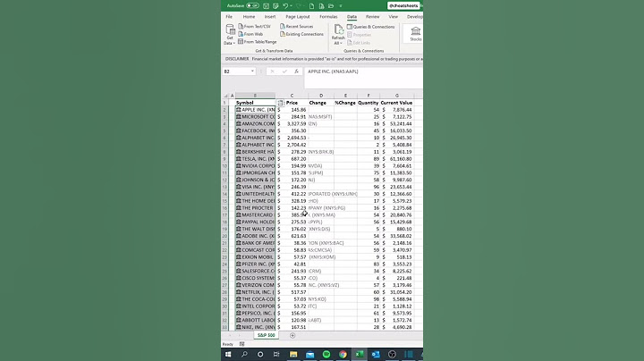Click the stock icon for MICROSOFT
The height and width of the screenshot is (361, 644).
click(239, 116)
